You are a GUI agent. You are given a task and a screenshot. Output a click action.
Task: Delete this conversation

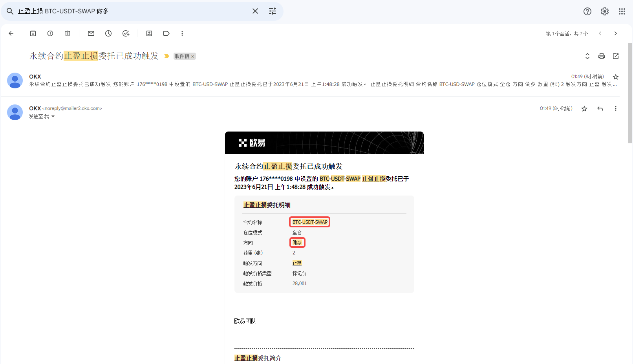click(68, 33)
